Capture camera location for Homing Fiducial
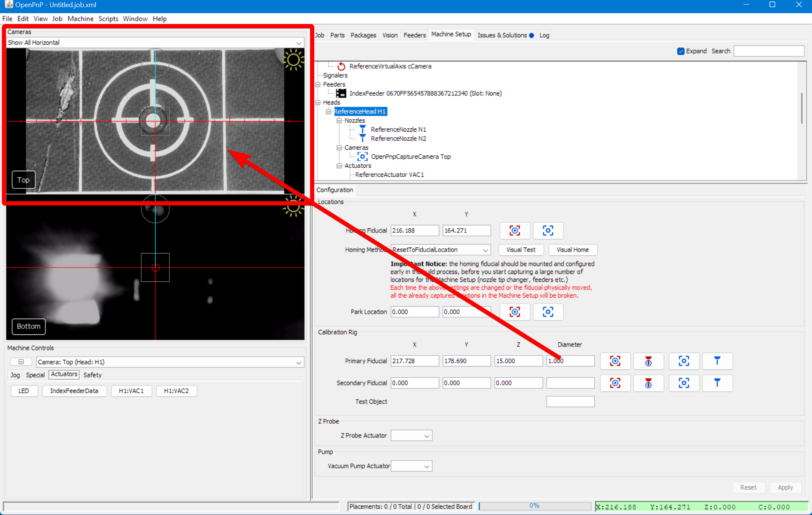The image size is (812, 515). pos(515,231)
